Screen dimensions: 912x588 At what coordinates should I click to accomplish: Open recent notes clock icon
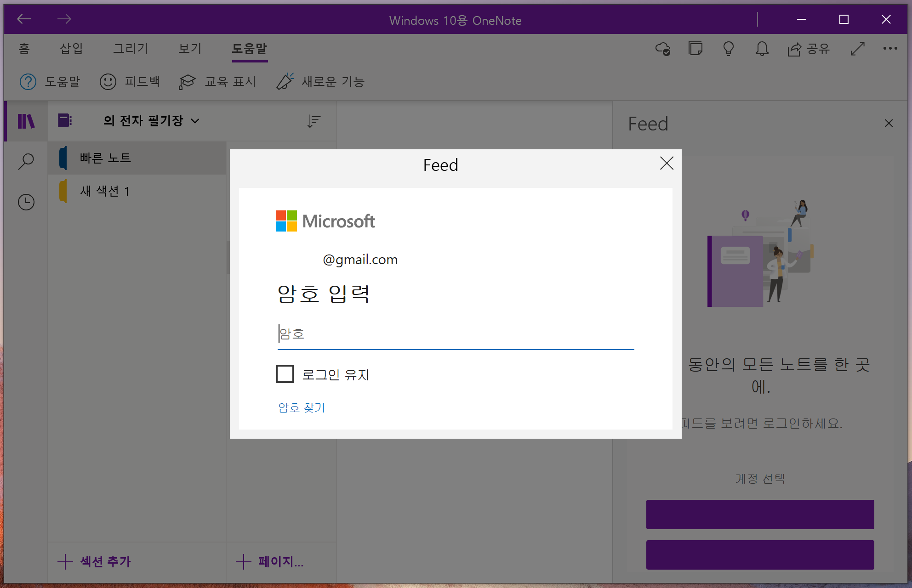point(26,202)
